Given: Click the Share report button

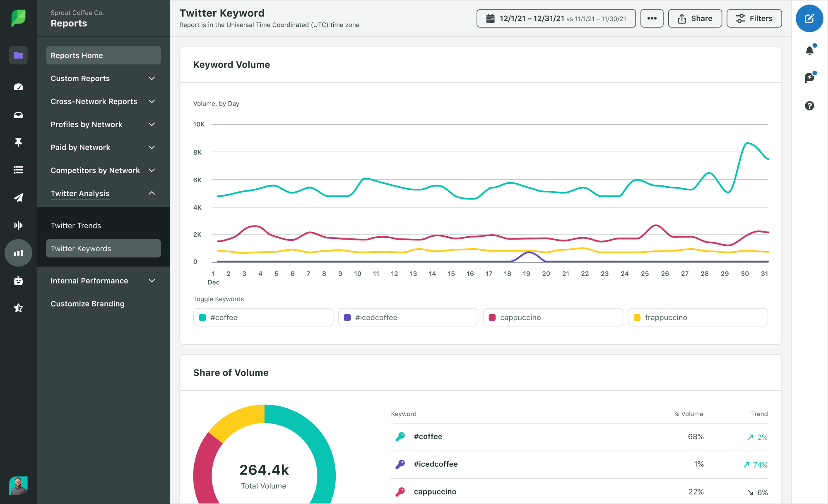Looking at the screenshot, I should pyautogui.click(x=695, y=19).
